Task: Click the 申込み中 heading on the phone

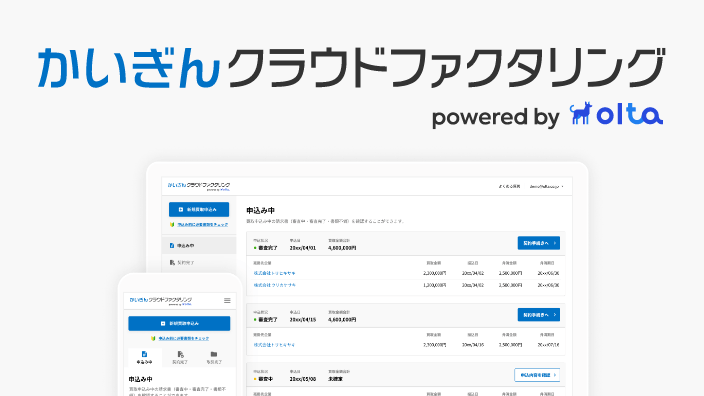Action: tap(141, 379)
